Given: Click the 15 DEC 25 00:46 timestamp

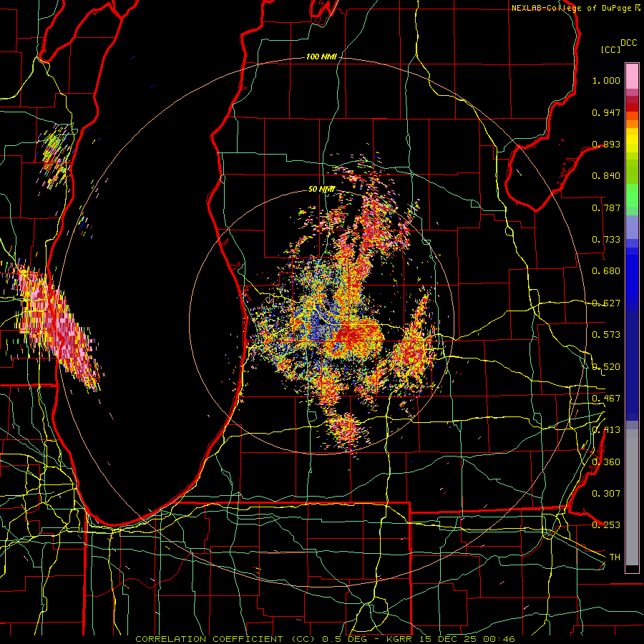Looking at the screenshot, I should coord(467,639).
